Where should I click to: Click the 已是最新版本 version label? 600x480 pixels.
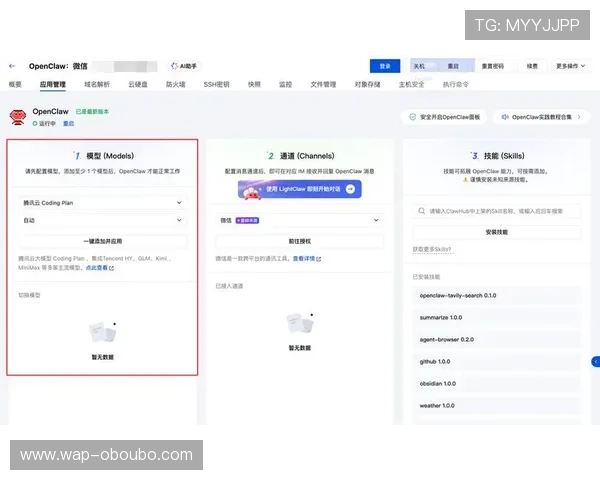tap(92, 111)
